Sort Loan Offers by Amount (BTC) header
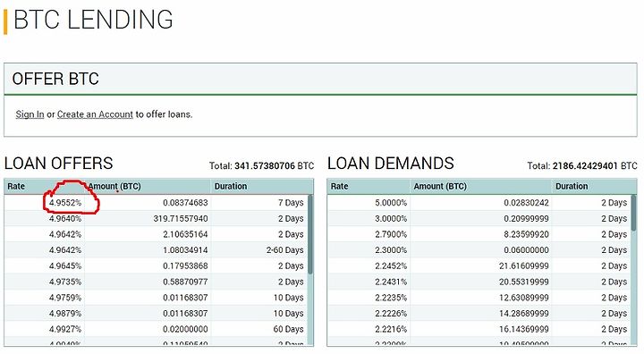The height and width of the screenshot is (354, 644). click(x=114, y=187)
